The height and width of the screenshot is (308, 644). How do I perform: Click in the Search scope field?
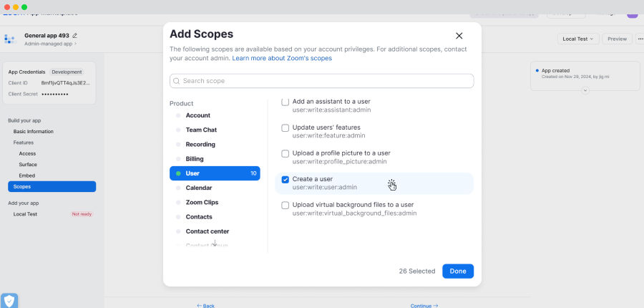[x=321, y=81]
